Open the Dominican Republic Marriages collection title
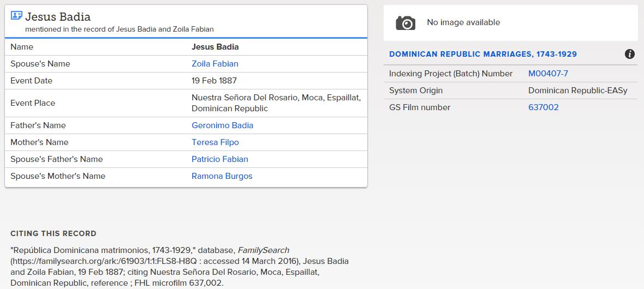 (483, 54)
